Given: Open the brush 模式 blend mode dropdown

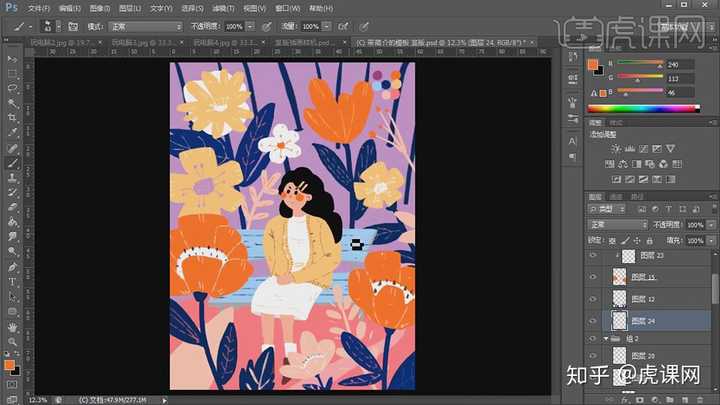Looking at the screenshot, I should (x=146, y=27).
